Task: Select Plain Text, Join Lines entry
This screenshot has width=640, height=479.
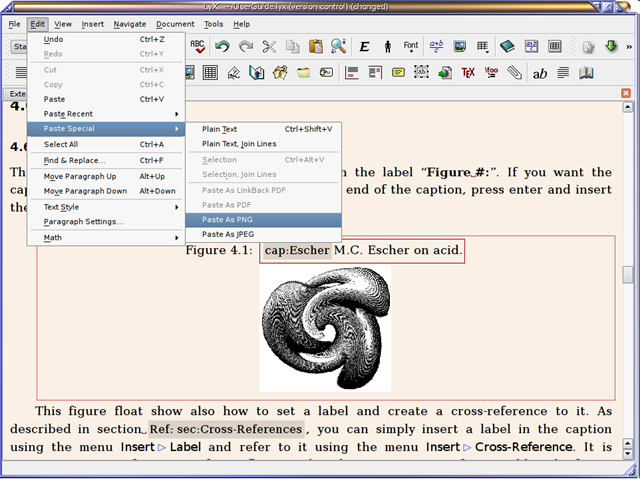Action: coord(239,144)
